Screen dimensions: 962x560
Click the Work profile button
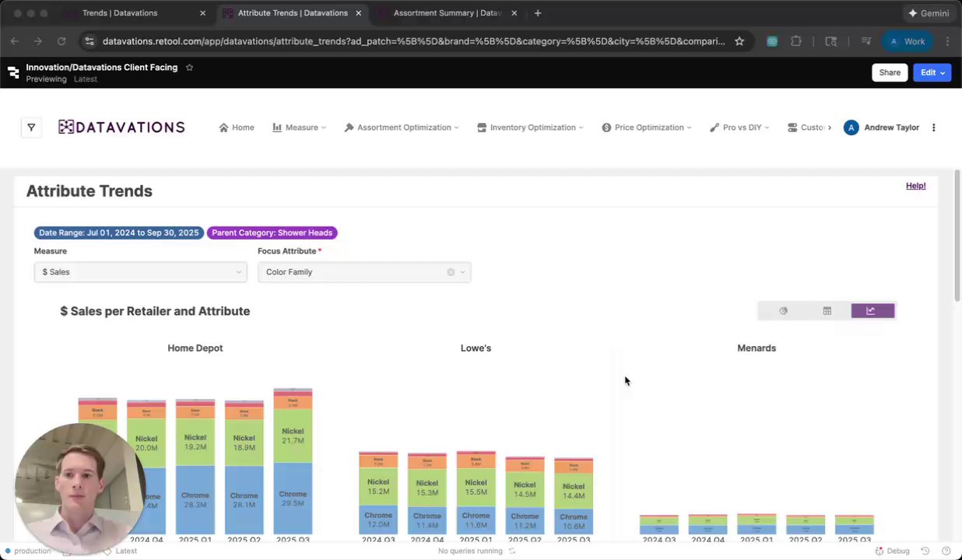point(907,41)
